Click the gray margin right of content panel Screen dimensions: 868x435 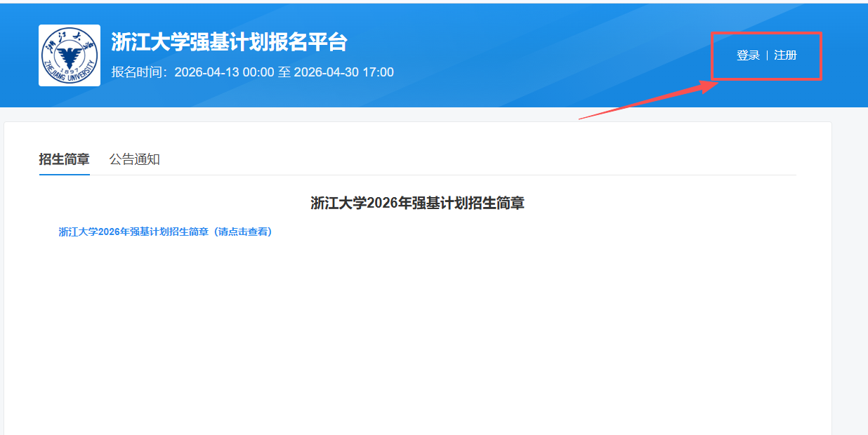850,281
